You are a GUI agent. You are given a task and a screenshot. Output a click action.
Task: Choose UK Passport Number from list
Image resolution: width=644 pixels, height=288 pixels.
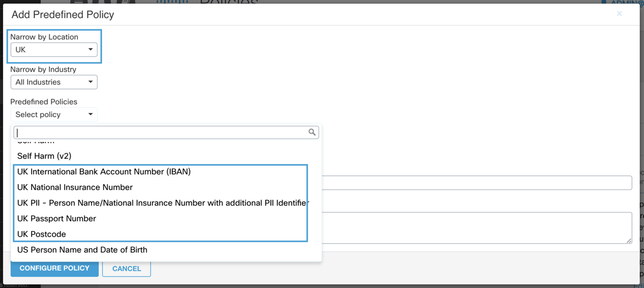(x=57, y=218)
